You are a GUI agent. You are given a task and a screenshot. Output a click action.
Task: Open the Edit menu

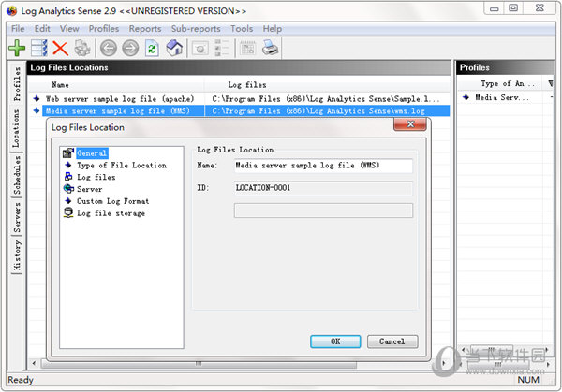[x=42, y=29]
